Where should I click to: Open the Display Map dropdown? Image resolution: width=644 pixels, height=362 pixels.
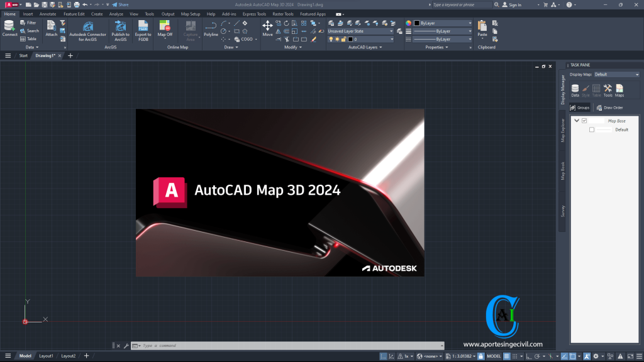[615, 74]
